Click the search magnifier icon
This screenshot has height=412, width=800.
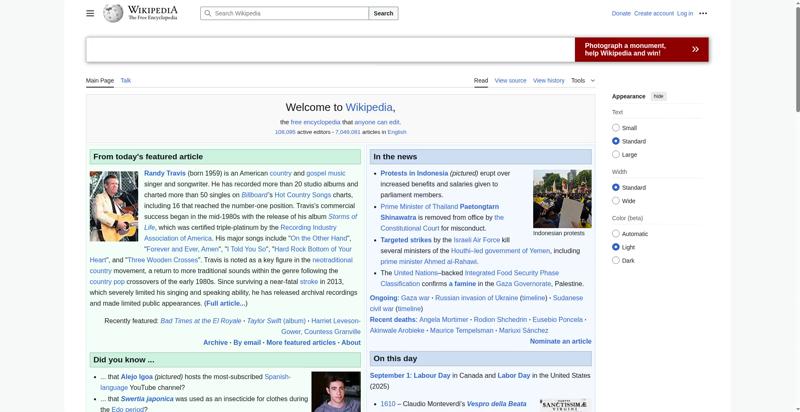tap(207, 13)
